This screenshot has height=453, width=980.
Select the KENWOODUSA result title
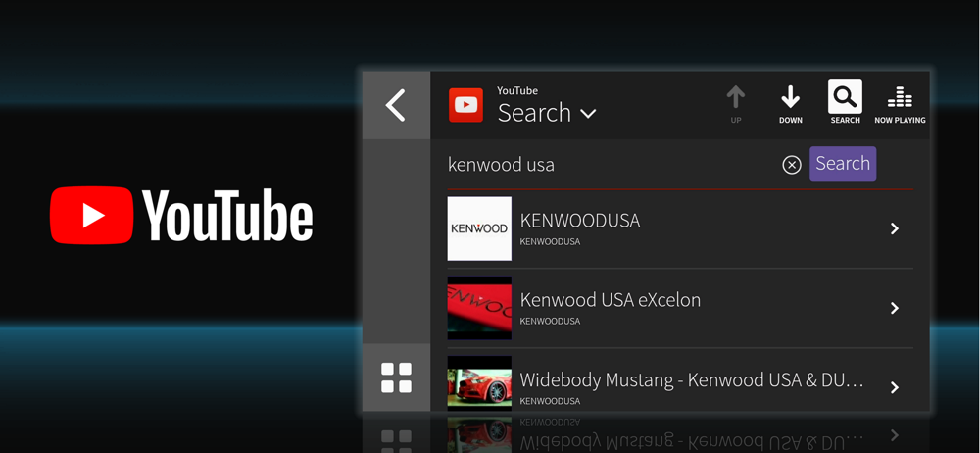tap(580, 221)
